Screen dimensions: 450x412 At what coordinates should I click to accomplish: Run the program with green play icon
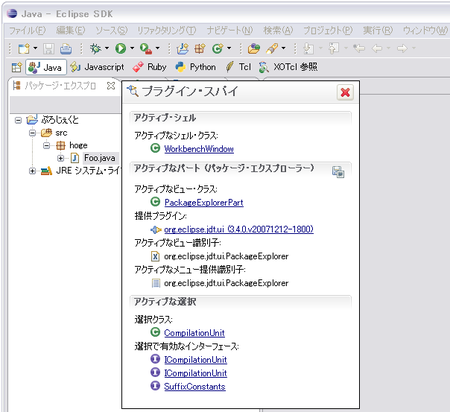click(121, 49)
